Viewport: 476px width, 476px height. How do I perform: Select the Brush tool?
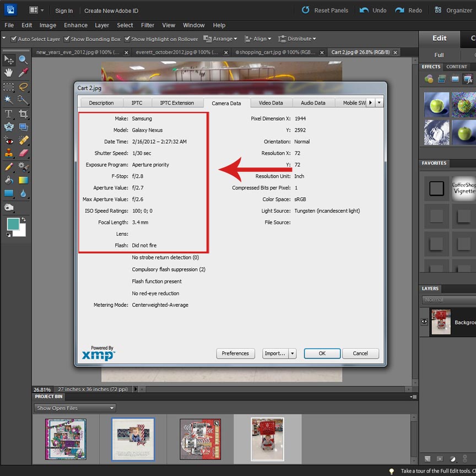tap(9, 167)
